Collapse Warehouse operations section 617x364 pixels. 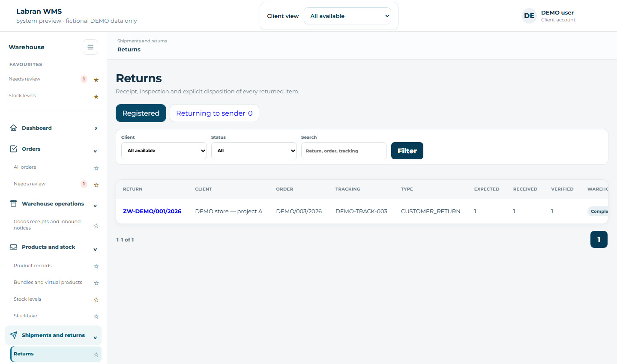[x=95, y=206]
